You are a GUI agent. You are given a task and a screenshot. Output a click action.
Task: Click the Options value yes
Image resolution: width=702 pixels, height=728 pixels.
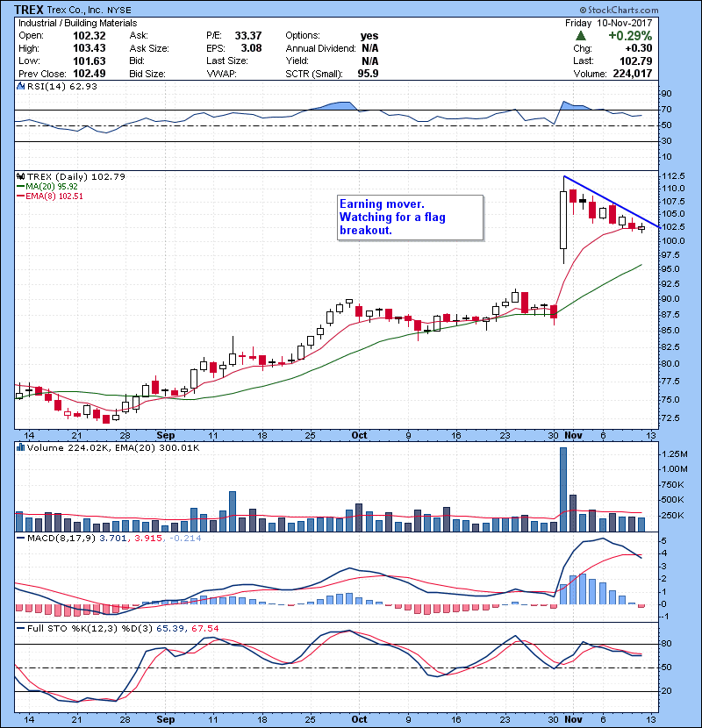[x=369, y=36]
